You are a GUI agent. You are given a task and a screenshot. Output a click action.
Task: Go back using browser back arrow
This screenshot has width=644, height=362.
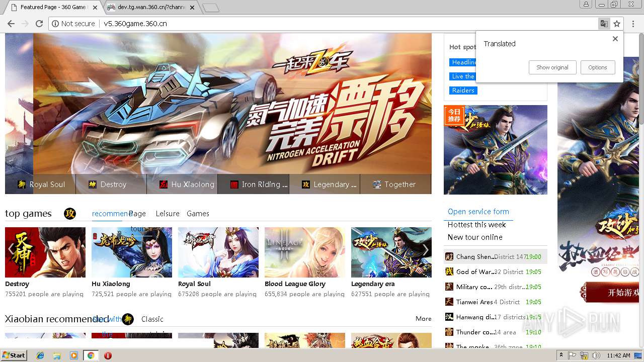pyautogui.click(x=11, y=24)
